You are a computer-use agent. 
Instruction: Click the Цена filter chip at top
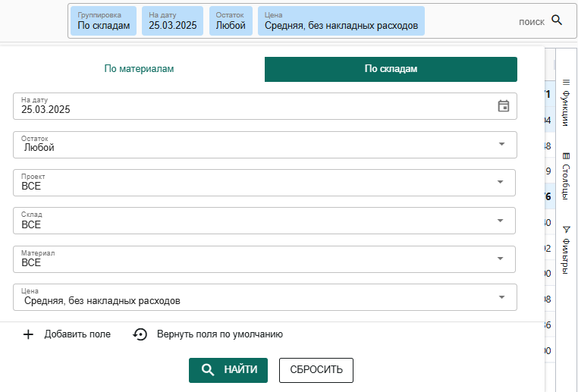(x=341, y=21)
